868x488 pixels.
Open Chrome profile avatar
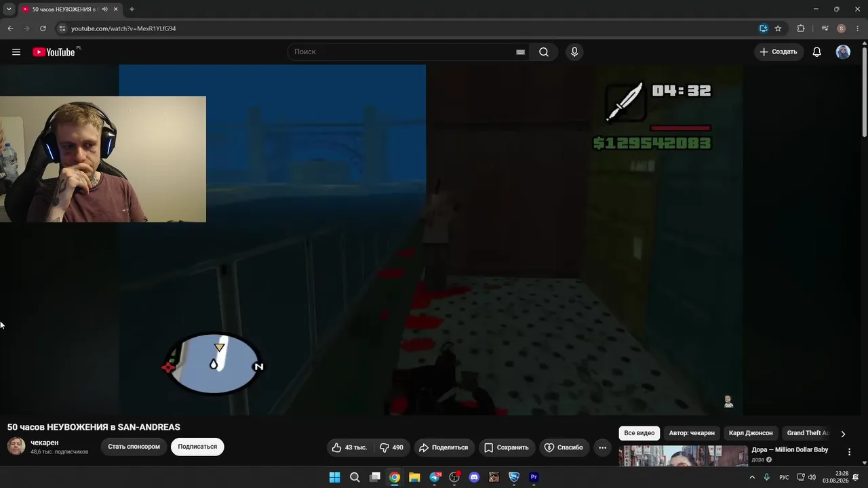point(842,28)
